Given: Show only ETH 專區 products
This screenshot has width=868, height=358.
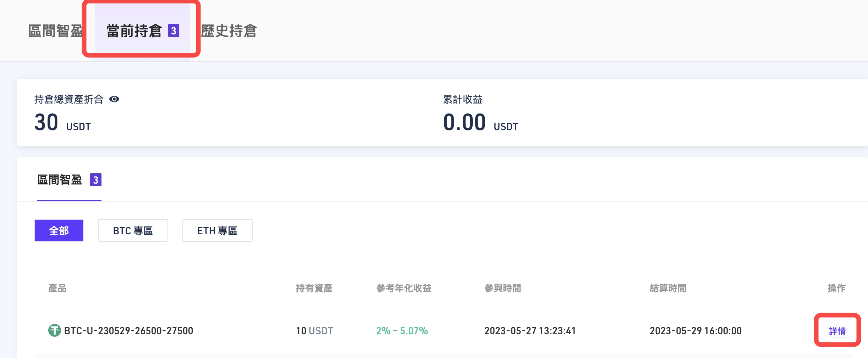Looking at the screenshot, I should pos(217,231).
